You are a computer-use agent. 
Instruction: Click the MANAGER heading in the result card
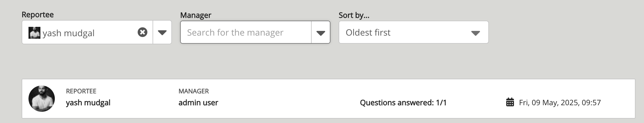(194, 91)
